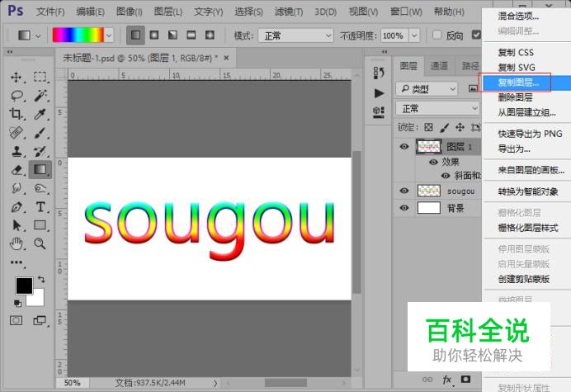The image size is (571, 392).
Task: Select the Rectangle shape tool
Action: tap(40, 225)
